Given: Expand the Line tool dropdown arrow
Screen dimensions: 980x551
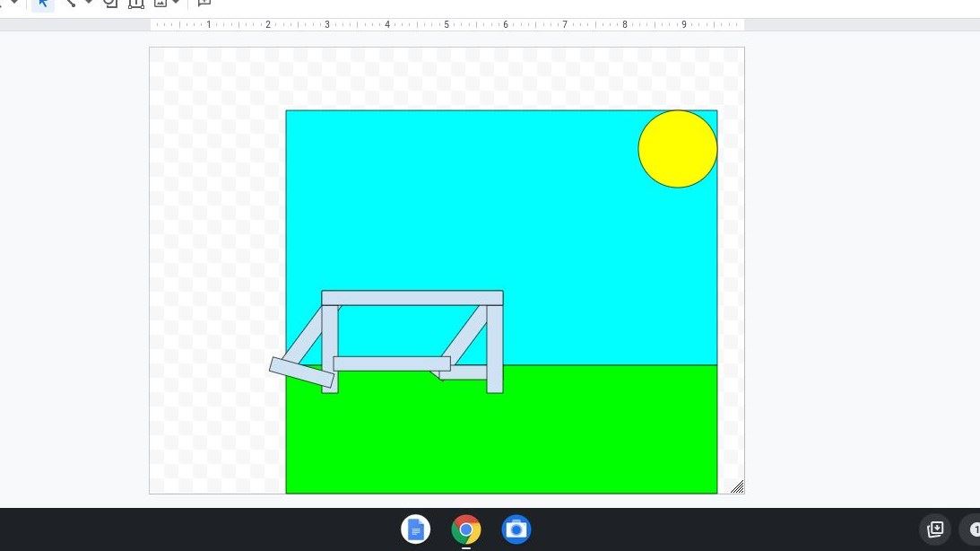Looking at the screenshot, I should (x=88, y=3).
